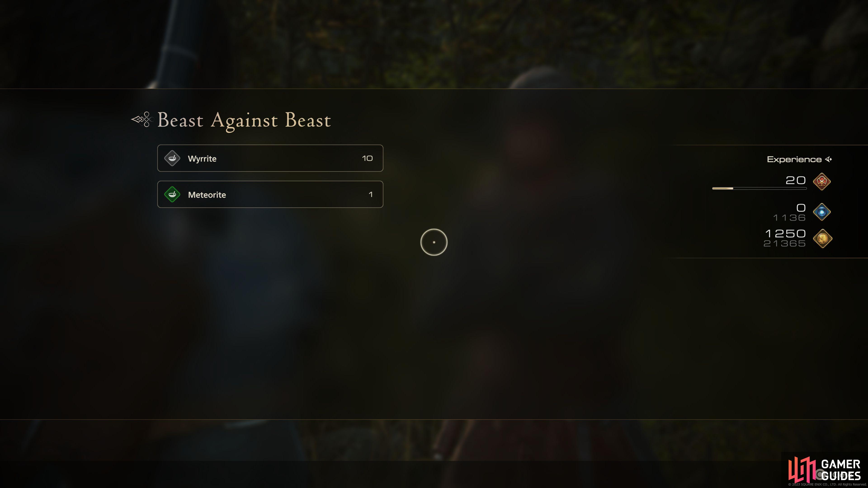Select the Meteorite reward row

tap(270, 194)
